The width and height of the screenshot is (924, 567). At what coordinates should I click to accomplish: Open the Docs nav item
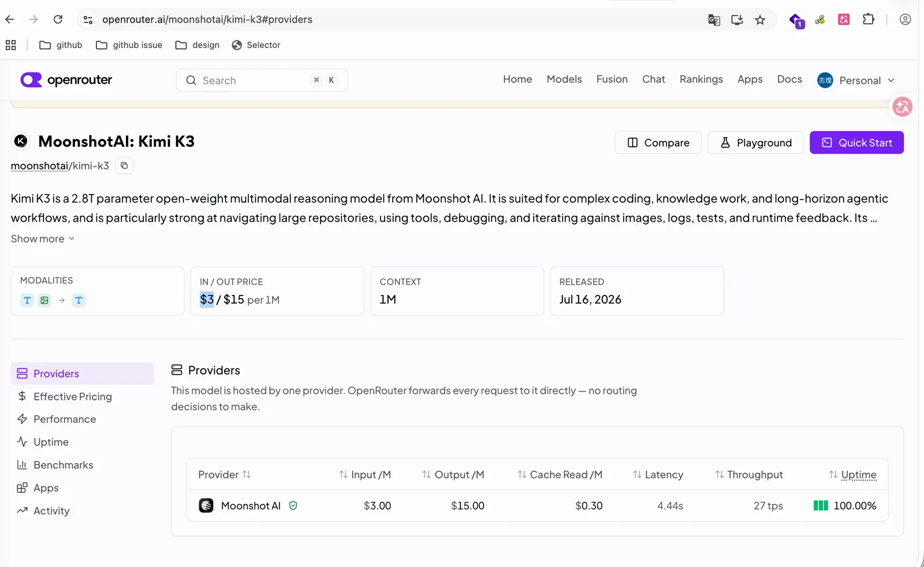[789, 79]
